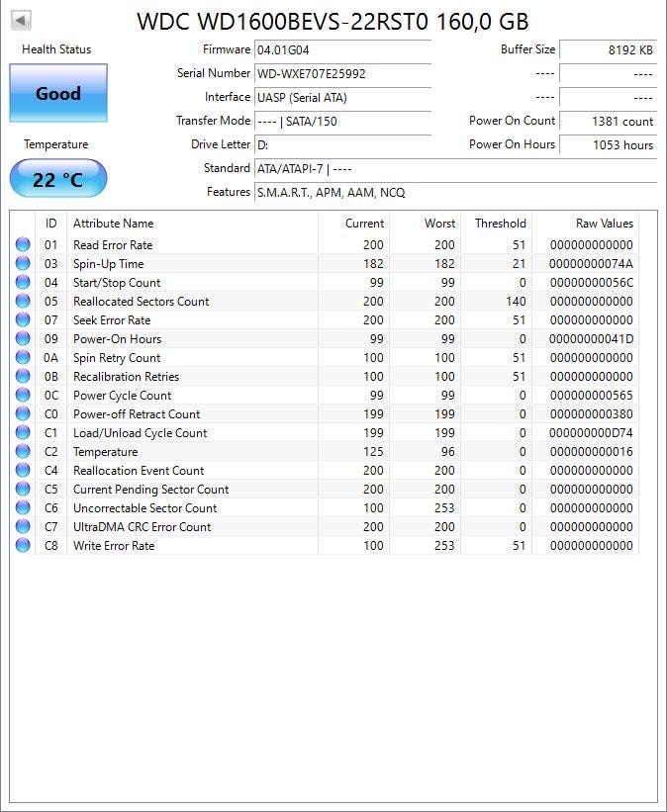Click the Raw Values column header
Viewport: 667px width, 812px height.
click(604, 224)
